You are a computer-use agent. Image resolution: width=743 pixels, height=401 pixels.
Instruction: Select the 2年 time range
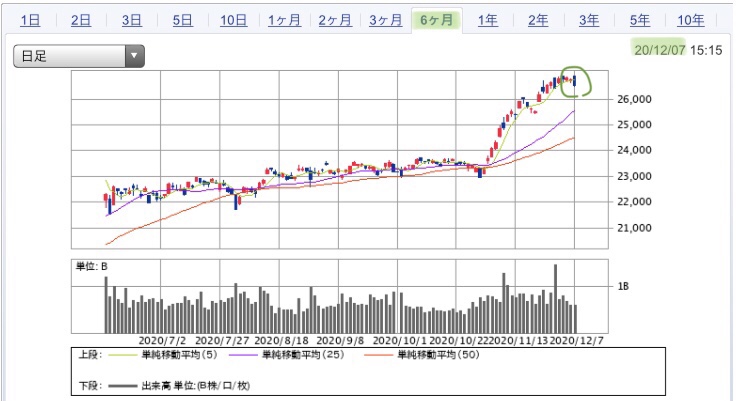coord(538,20)
